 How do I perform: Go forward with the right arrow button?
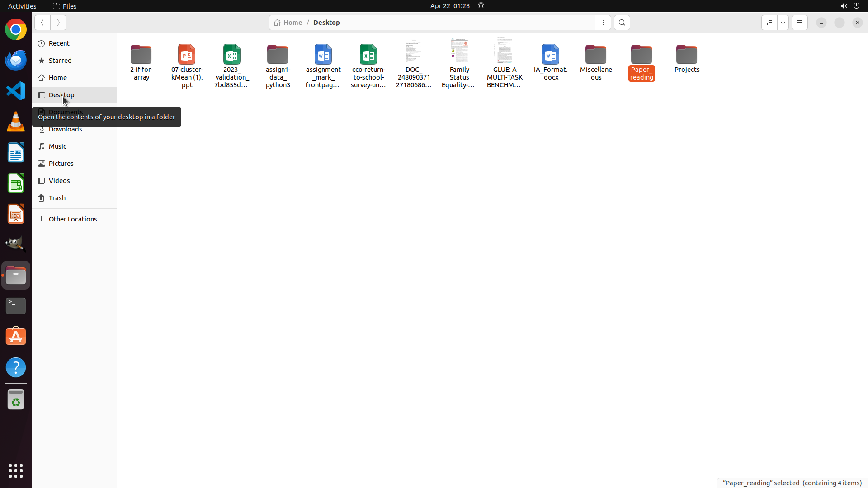click(58, 23)
